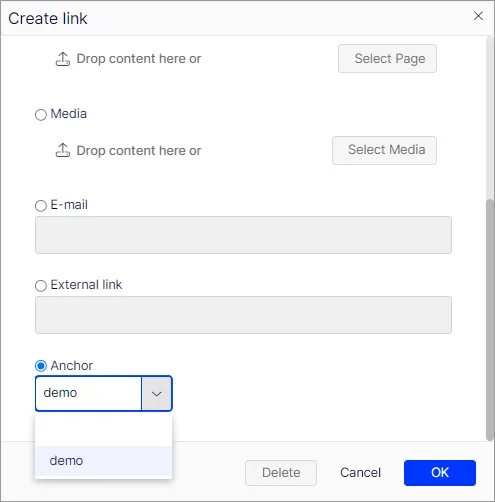495x502 pixels.
Task: Click the upload icon beside Select Page
Action: point(63,59)
